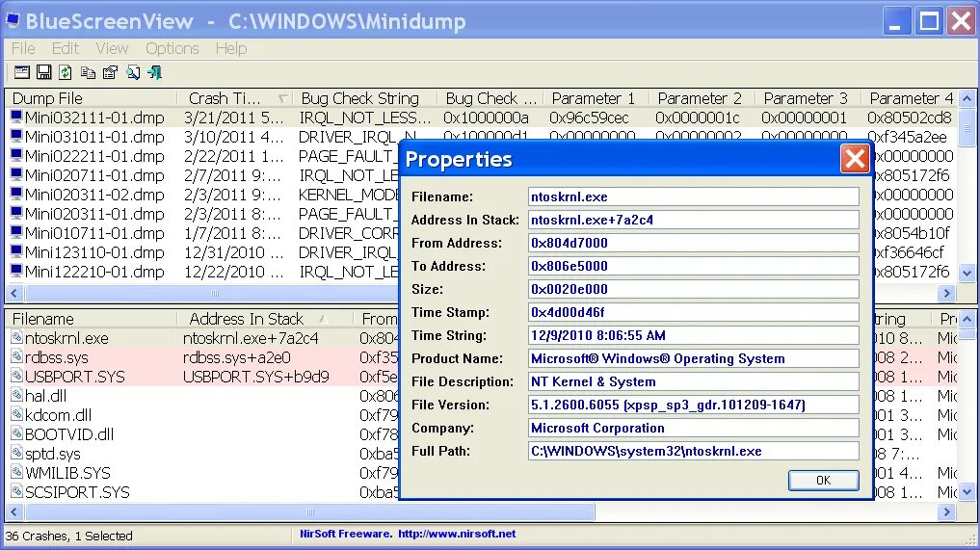Open Properties via the toolbar icon
Screen dimensions: 980x550
(110, 72)
